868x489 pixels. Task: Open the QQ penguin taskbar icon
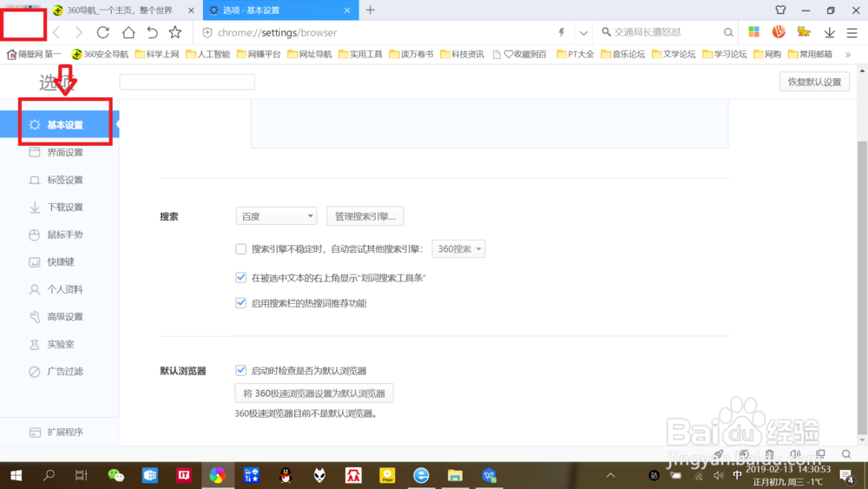tap(286, 475)
